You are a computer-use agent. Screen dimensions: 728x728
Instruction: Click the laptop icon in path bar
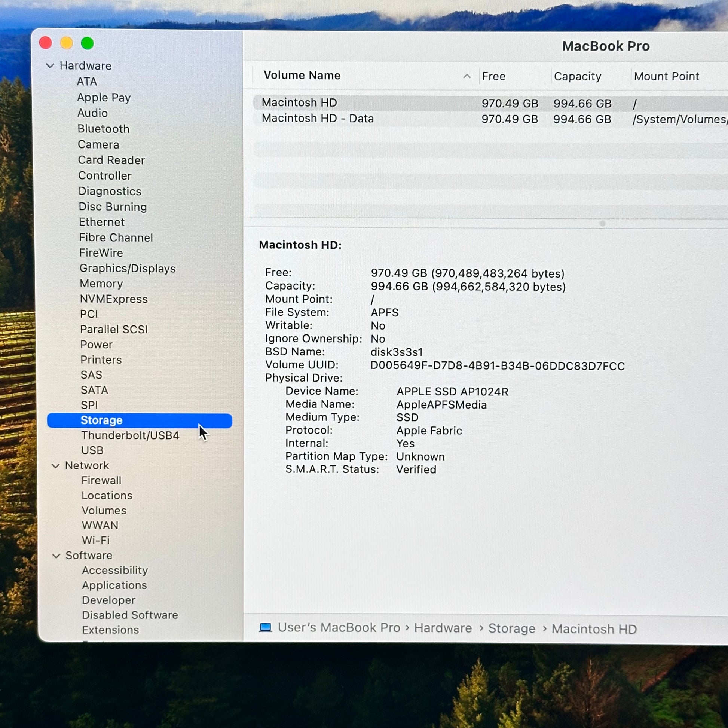[266, 627]
